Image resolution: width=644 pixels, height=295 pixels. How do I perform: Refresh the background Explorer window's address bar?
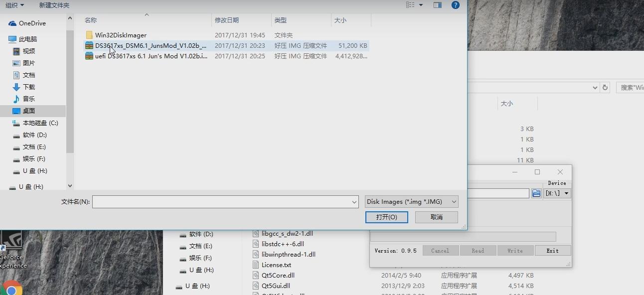[x=605, y=87]
